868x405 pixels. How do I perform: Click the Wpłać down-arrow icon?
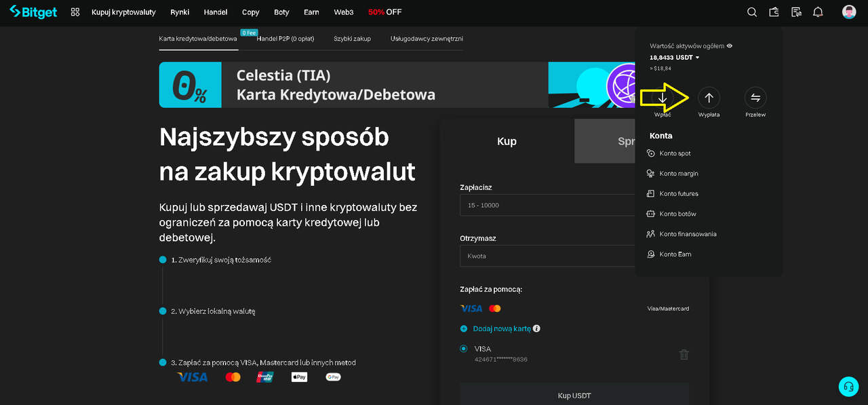[x=663, y=98]
